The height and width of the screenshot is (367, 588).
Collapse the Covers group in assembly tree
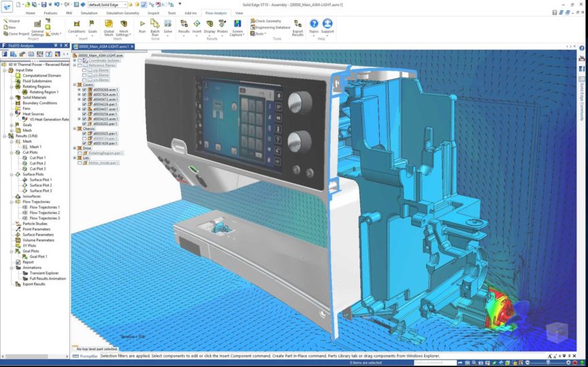coord(75,85)
